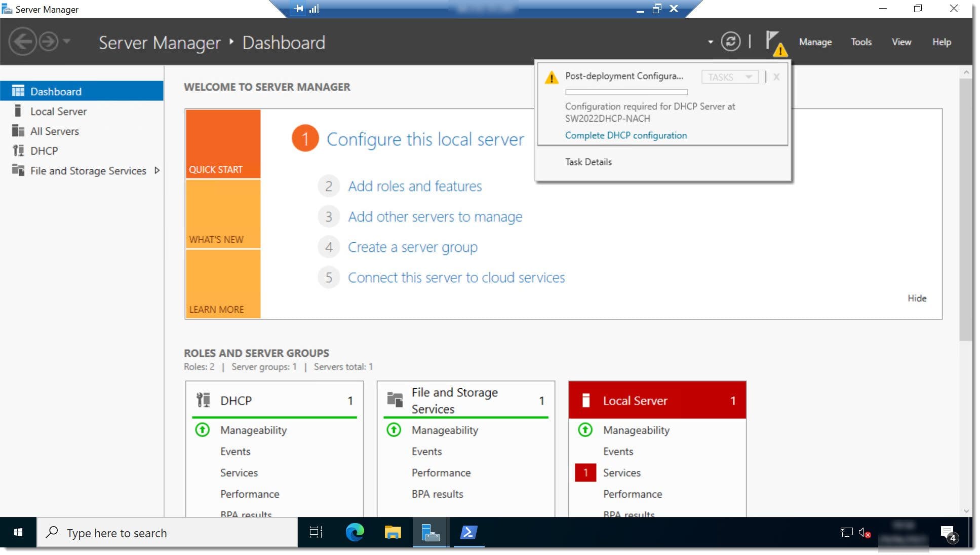Open navigation history dropdown beside forward arrow
The height and width of the screenshot is (555, 980).
pyautogui.click(x=66, y=41)
